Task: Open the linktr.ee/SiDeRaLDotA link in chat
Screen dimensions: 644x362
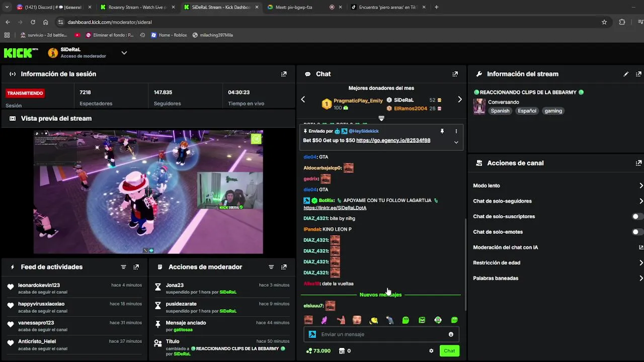Action: click(335, 208)
